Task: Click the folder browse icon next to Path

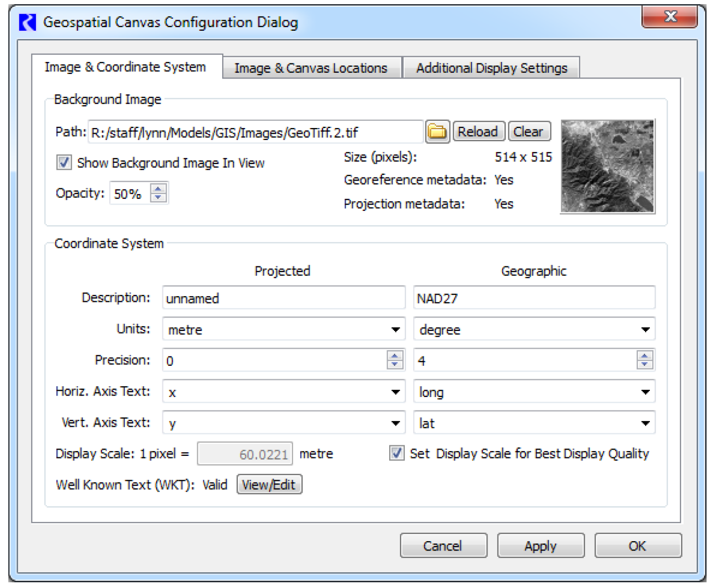Action: point(437,132)
